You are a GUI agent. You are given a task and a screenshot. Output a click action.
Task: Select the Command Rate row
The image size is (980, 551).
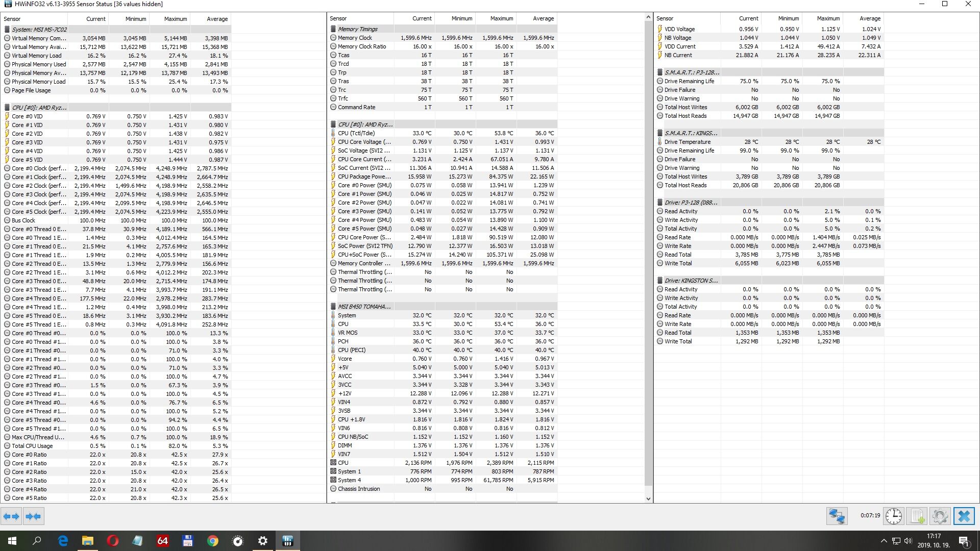443,107
